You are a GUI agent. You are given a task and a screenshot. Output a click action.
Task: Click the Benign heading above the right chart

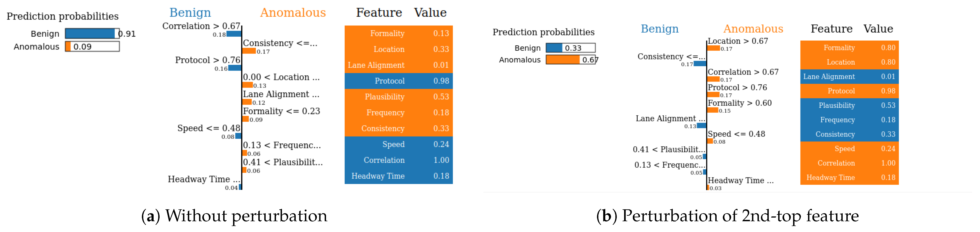click(659, 29)
